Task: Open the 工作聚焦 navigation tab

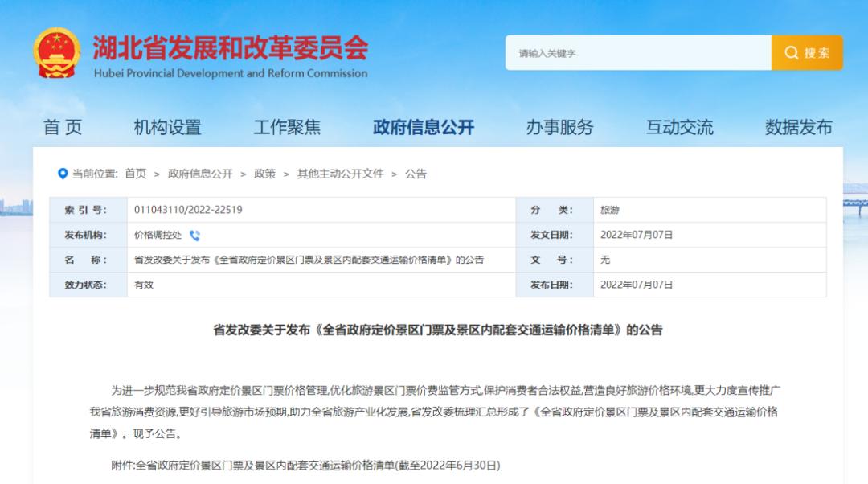Action: (287, 127)
